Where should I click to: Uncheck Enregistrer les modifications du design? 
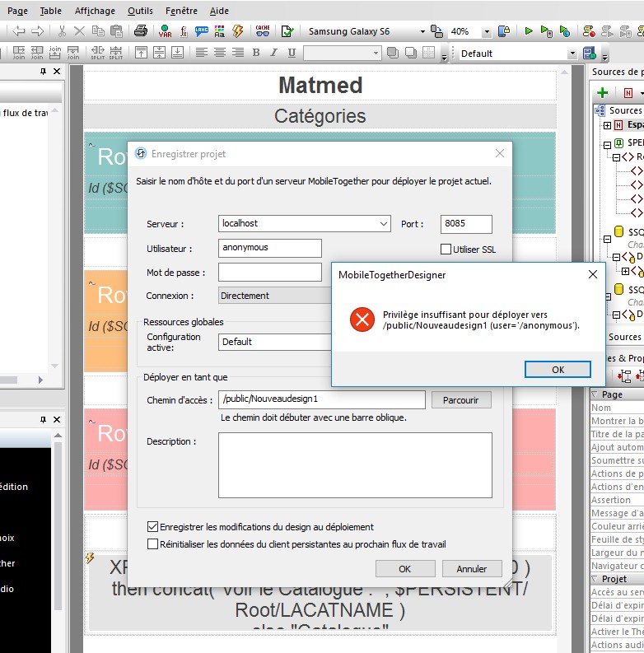[152, 527]
